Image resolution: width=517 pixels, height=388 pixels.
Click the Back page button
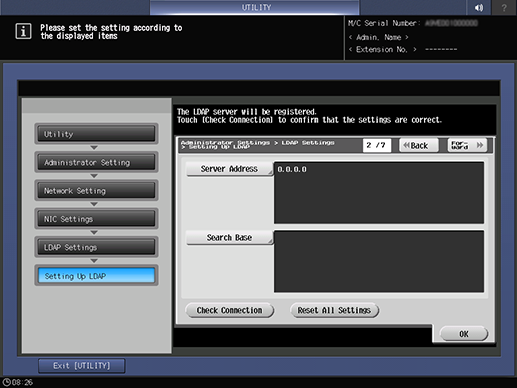[419, 145]
